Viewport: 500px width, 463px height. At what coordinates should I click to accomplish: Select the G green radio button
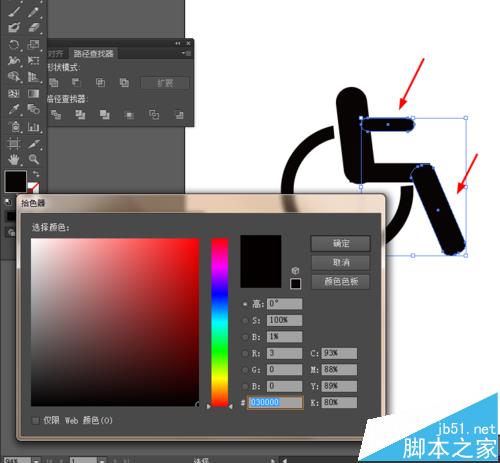(x=245, y=370)
